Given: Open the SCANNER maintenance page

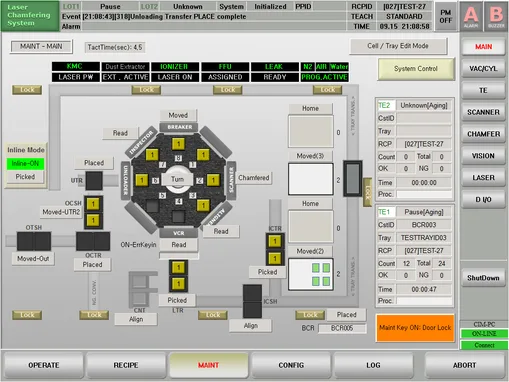Looking at the screenshot, I should click(x=483, y=112).
